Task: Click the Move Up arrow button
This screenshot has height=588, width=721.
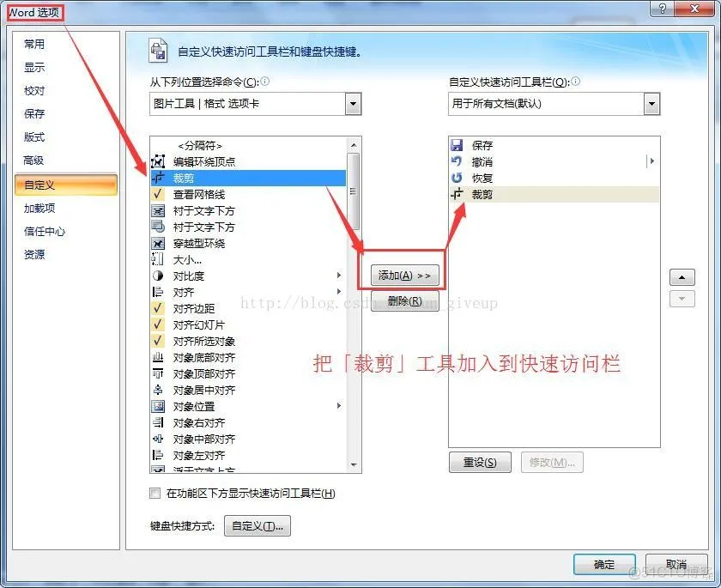Action: tap(682, 277)
